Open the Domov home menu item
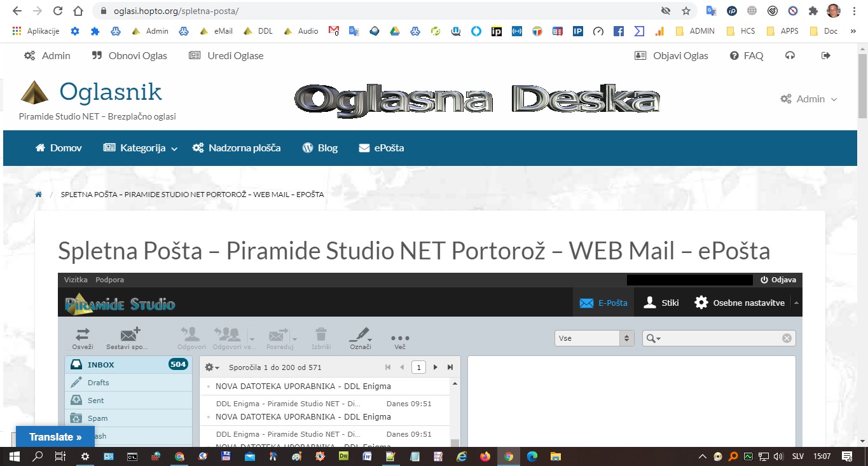 [x=59, y=147]
